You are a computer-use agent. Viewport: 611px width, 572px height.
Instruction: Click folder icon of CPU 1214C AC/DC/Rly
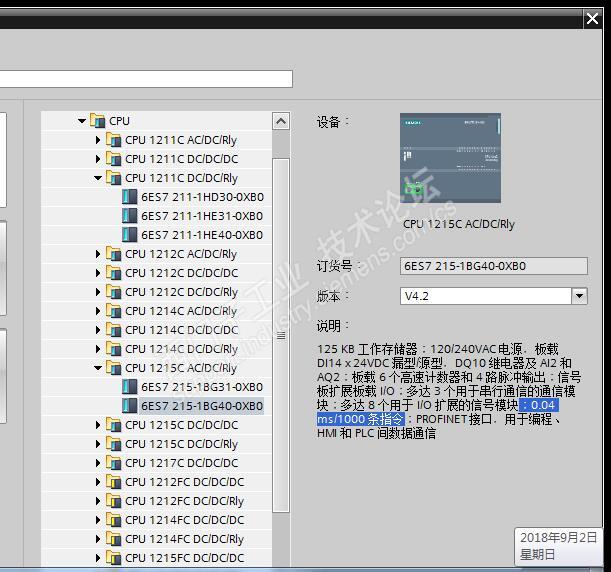pyautogui.click(x=113, y=311)
